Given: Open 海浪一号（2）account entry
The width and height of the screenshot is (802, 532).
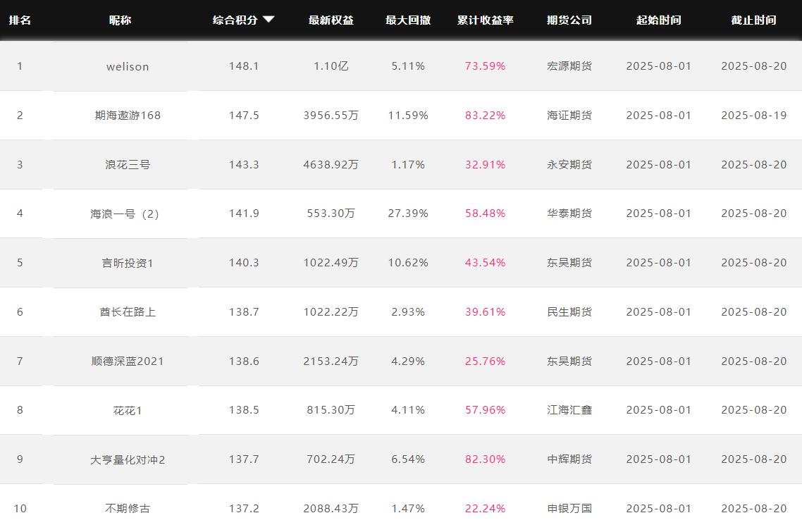Looking at the screenshot, I should [x=125, y=214].
